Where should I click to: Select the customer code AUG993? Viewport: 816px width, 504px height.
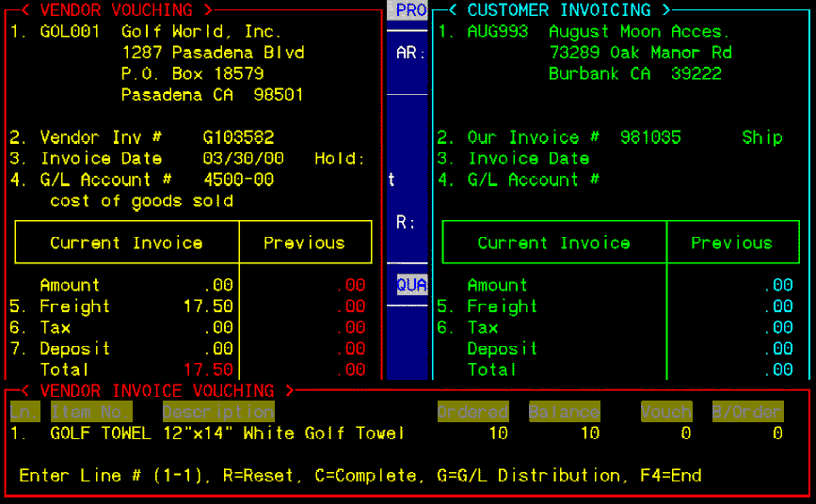(498, 32)
